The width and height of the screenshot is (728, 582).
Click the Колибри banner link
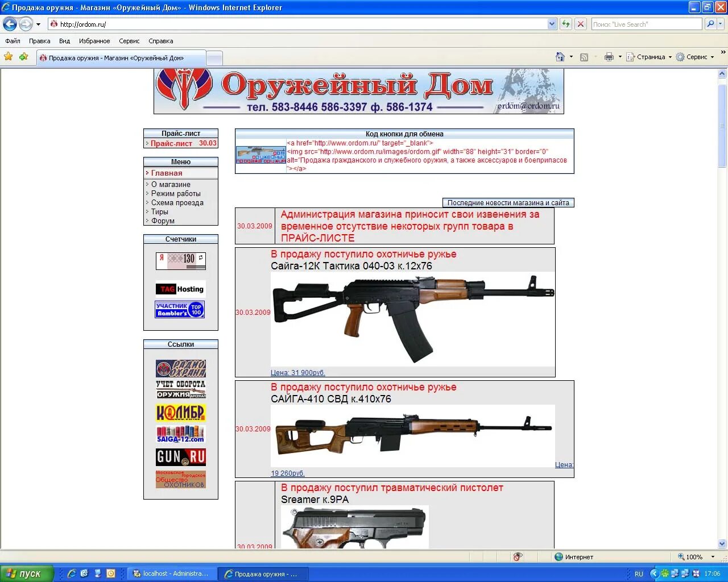click(x=181, y=413)
